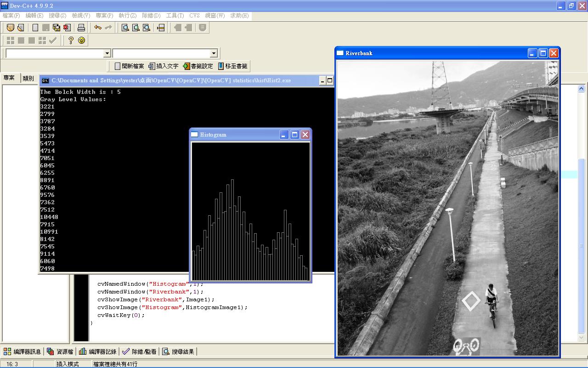Click the Compile and Run icon
Viewport: 588px width, 368px height.
click(31, 40)
